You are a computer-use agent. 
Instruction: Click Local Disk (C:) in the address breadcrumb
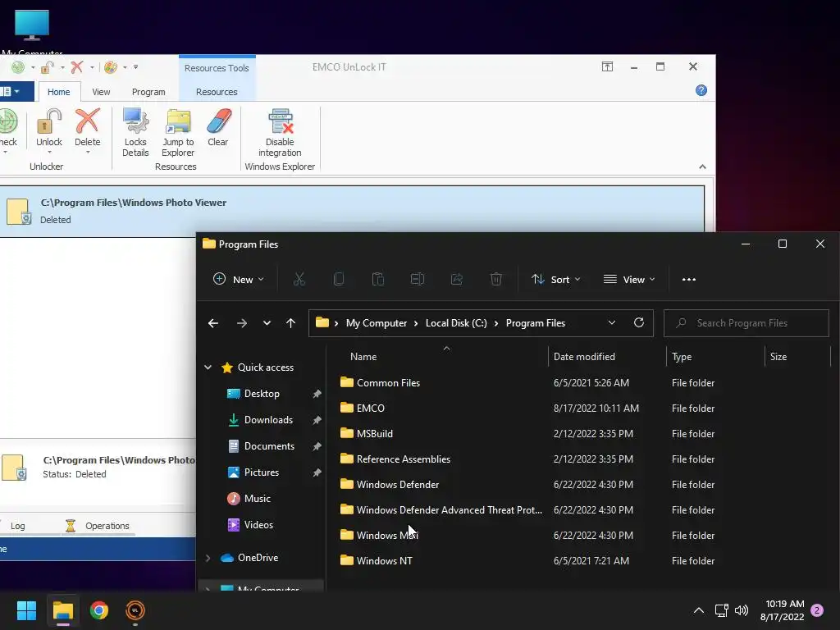456,323
